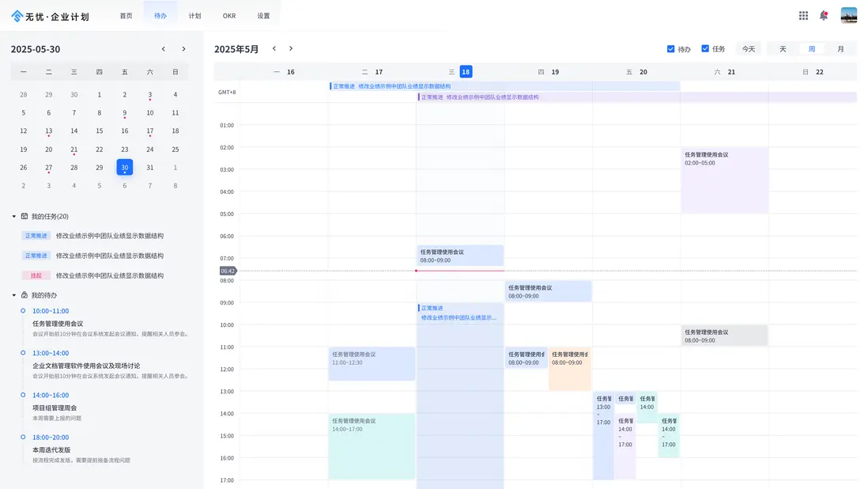Select date 31 in mini calendar

coord(150,167)
